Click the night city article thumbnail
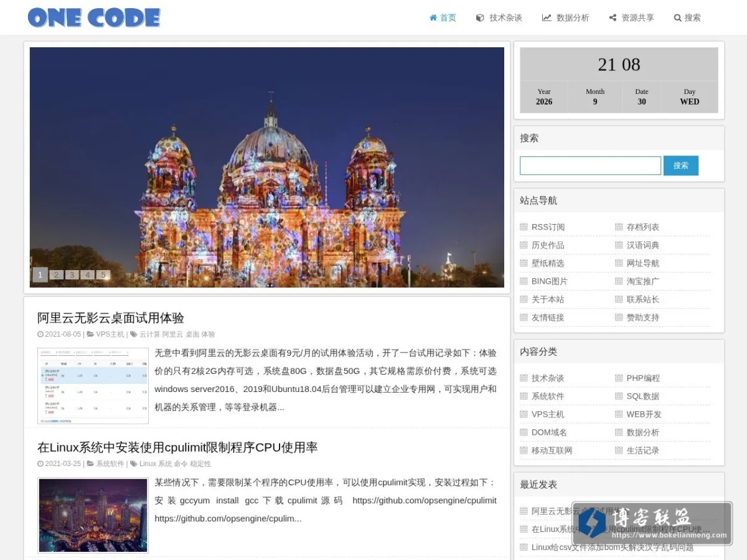747x560 pixels. [x=93, y=515]
